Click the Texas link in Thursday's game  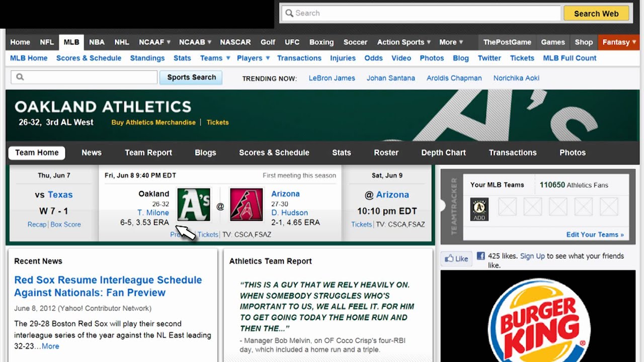[60, 195]
